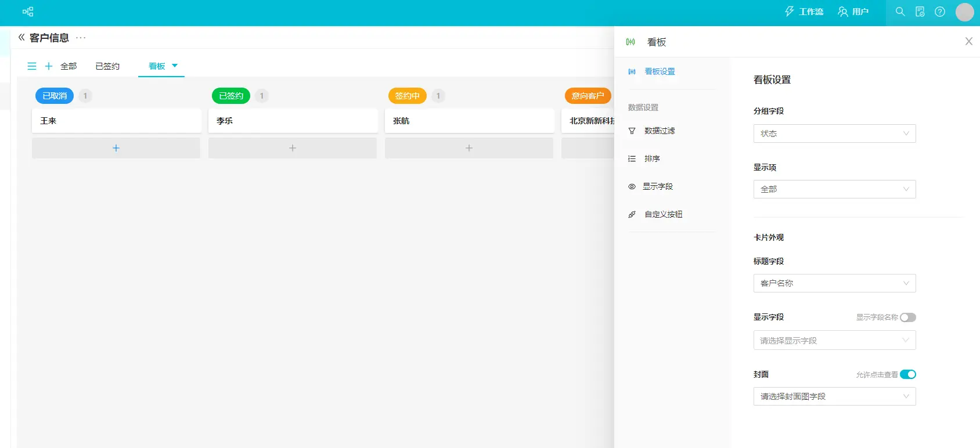Open the 分组字段 dropdown showing 状态
Screen dimensions: 980x448
click(x=835, y=133)
